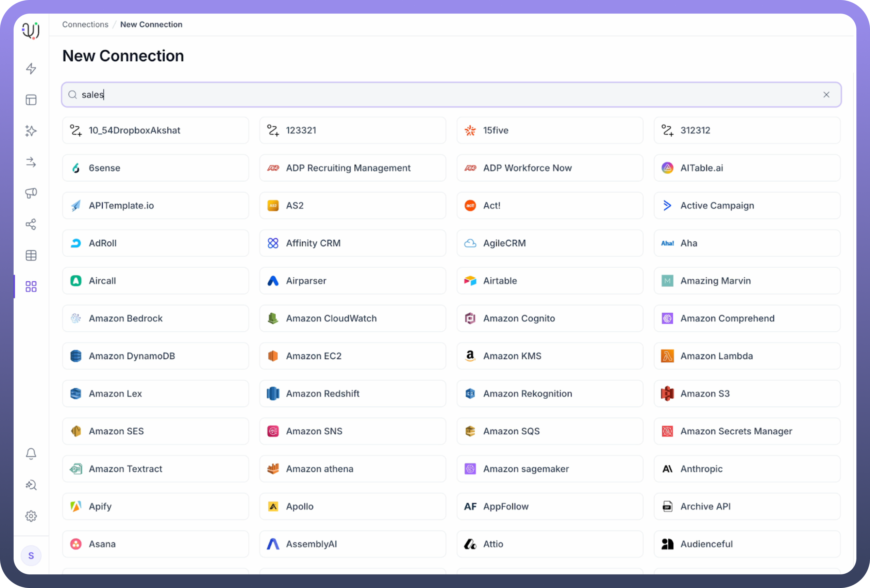Select the Airtable connector
The image size is (870, 588).
coord(550,280)
